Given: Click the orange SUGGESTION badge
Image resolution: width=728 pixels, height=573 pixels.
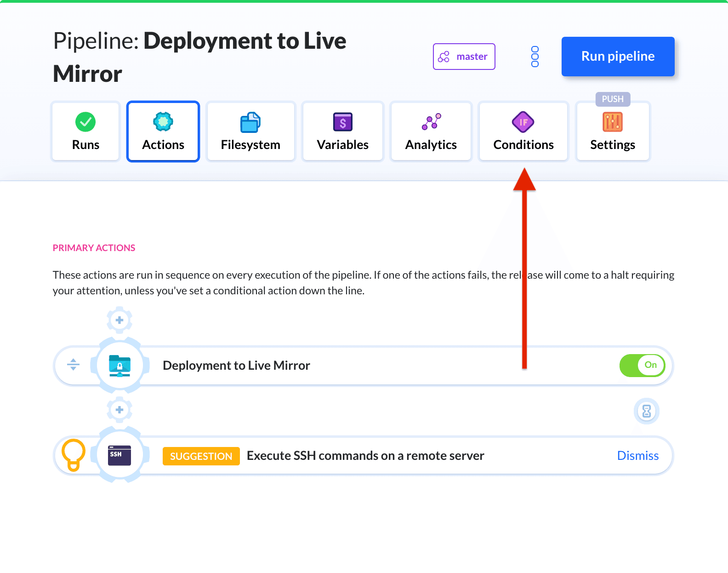Looking at the screenshot, I should tap(201, 456).
